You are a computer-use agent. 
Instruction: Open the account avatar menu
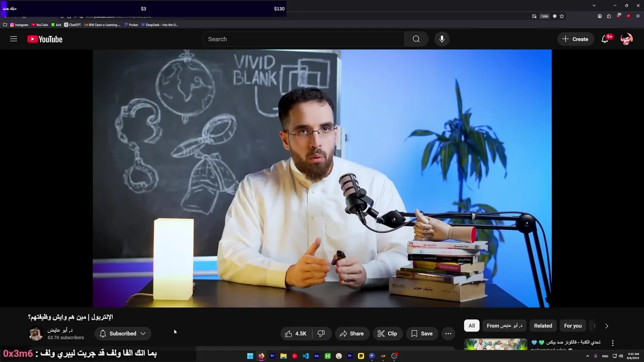(626, 39)
